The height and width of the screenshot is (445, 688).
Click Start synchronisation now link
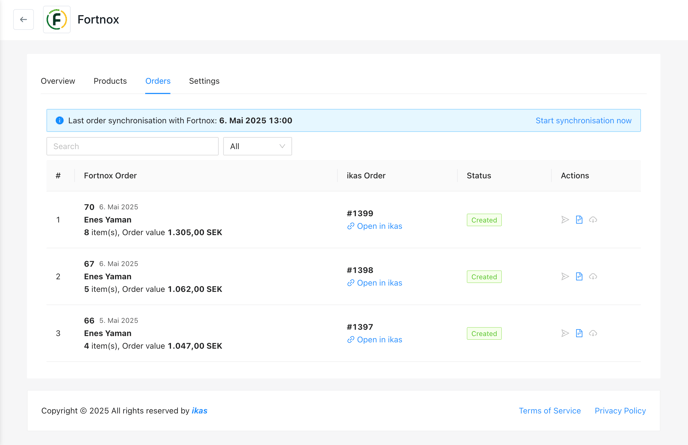(x=583, y=121)
